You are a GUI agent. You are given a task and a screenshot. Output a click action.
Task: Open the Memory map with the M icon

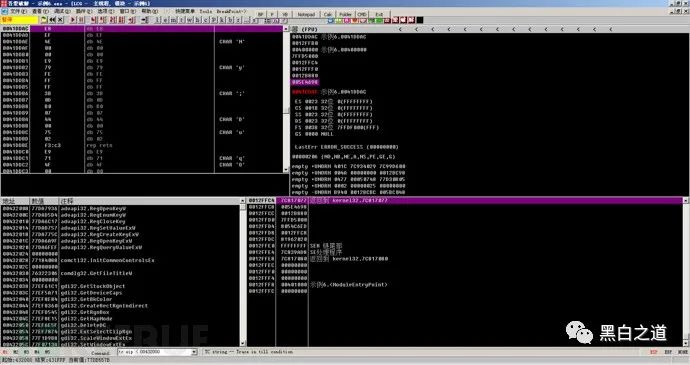(173, 20)
